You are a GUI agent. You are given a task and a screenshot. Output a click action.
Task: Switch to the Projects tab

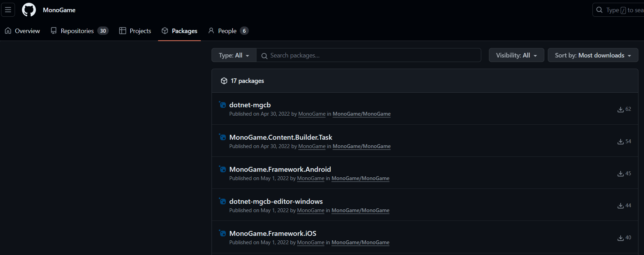(135, 31)
